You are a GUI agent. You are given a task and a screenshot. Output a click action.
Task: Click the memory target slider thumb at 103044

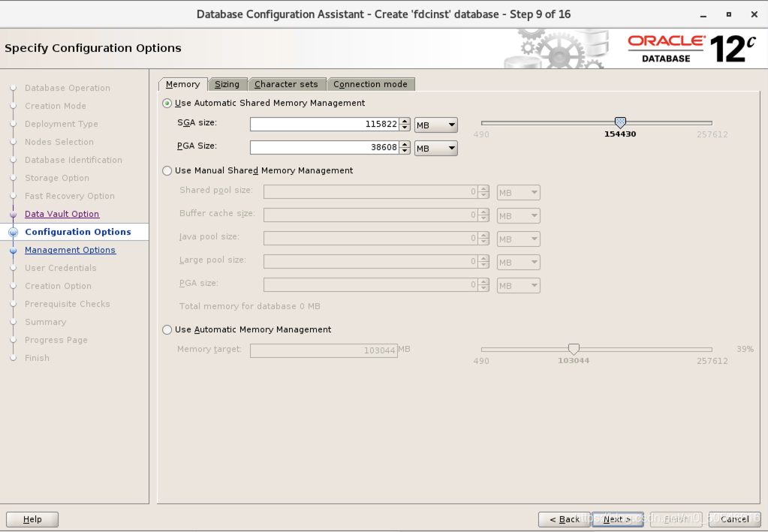coord(574,349)
